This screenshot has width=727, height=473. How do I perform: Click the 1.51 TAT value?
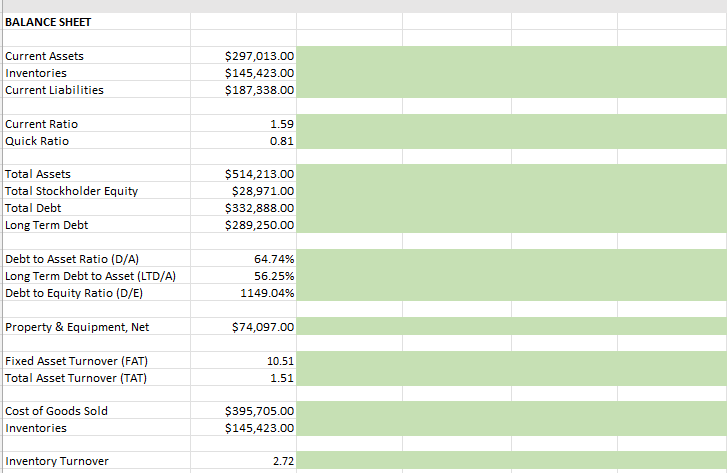click(x=243, y=377)
